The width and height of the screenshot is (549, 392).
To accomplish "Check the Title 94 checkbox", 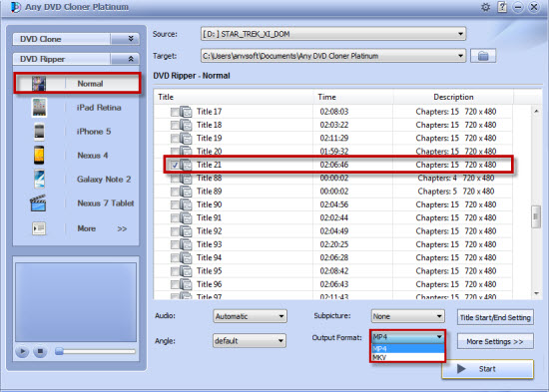I will 175,258.
